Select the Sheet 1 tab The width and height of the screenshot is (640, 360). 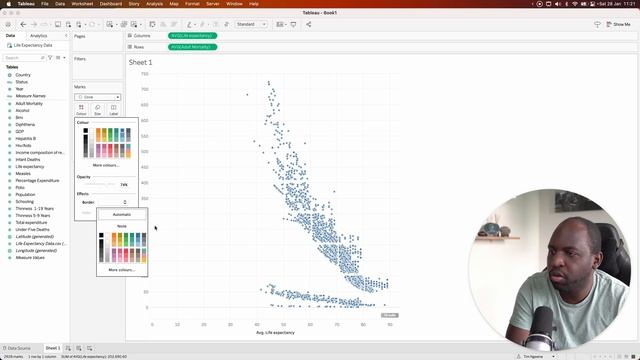[x=53, y=348]
